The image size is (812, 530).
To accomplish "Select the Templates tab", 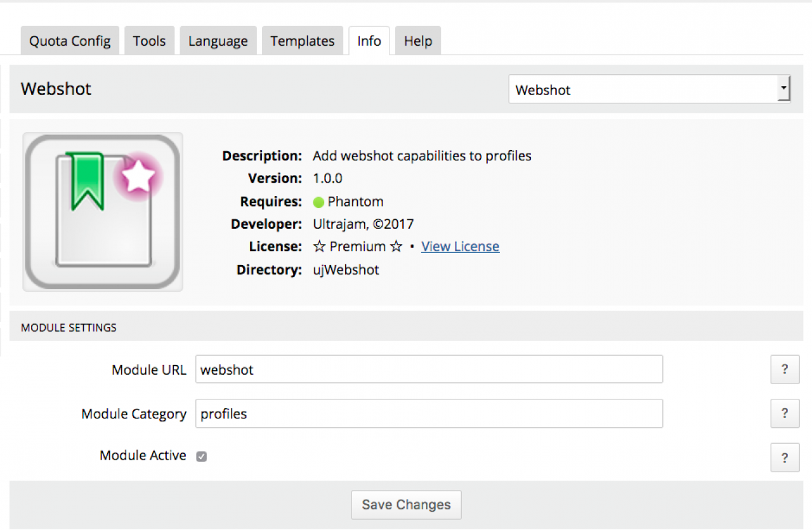I will (x=302, y=41).
